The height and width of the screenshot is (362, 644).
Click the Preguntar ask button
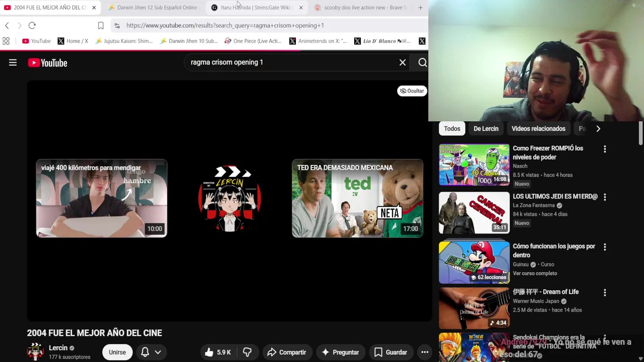(x=340, y=352)
